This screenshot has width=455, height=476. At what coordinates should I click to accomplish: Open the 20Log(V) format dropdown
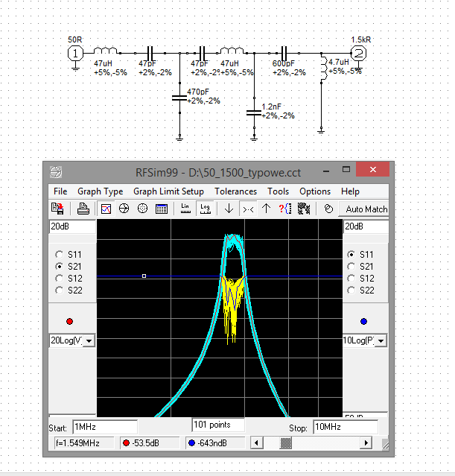click(x=90, y=340)
